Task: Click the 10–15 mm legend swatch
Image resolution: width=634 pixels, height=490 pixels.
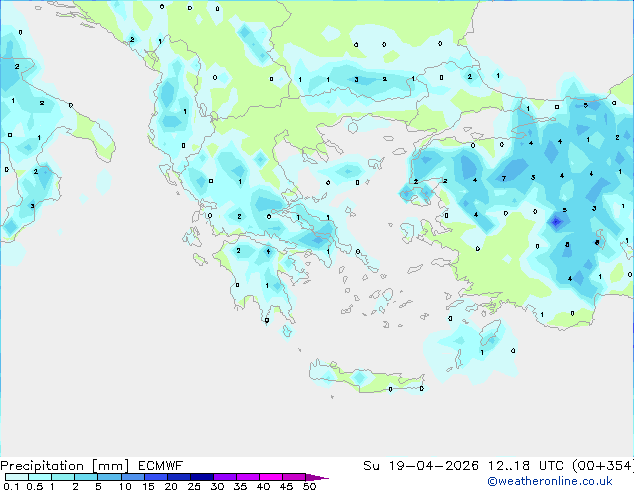Action: (x=132, y=477)
